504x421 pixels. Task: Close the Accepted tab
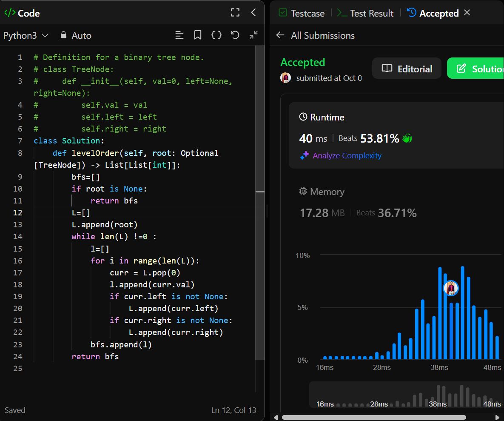point(467,13)
